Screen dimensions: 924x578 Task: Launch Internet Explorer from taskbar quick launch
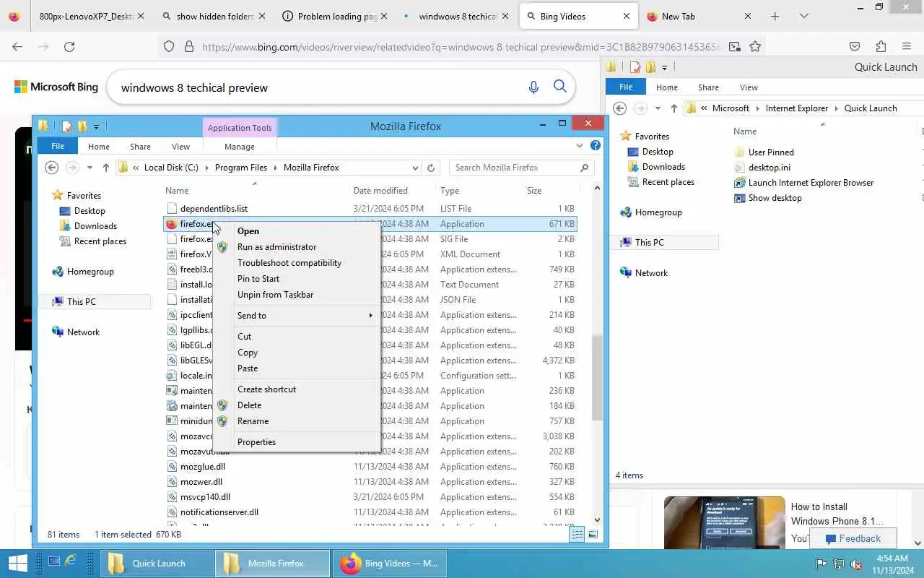(x=71, y=561)
